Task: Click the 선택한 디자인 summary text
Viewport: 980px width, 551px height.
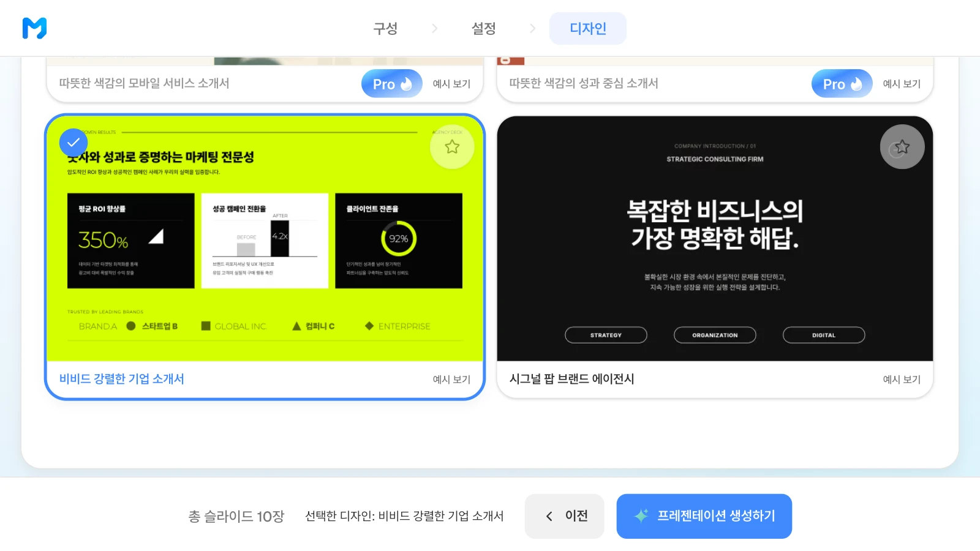Action: (x=404, y=516)
